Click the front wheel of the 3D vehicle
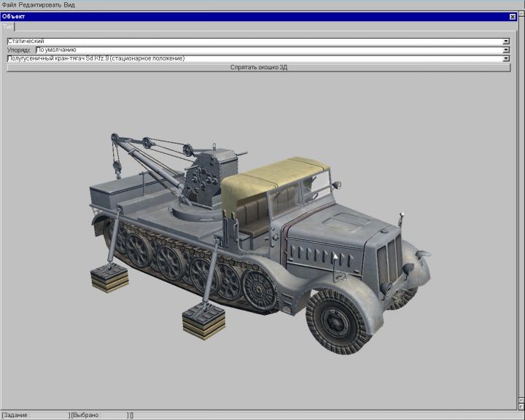This screenshot has height=420, width=525. coord(338,321)
